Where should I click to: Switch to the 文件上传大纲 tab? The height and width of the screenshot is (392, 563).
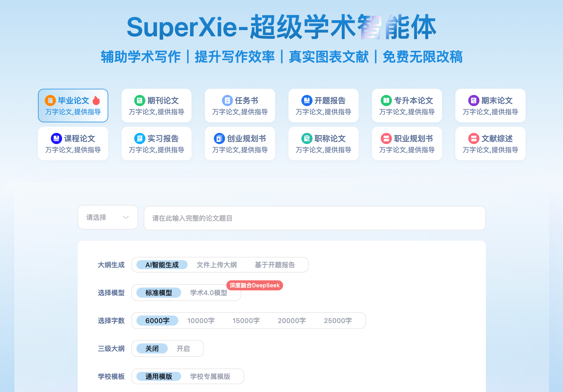[217, 265]
